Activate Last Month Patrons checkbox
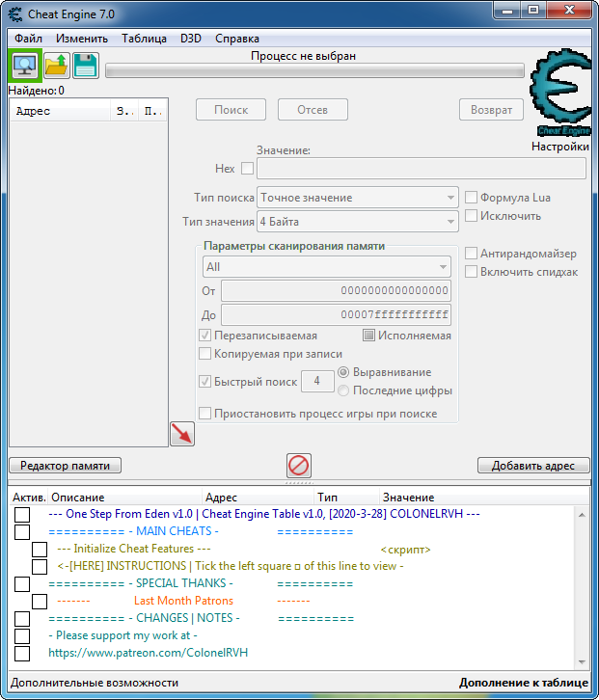 [x=40, y=602]
